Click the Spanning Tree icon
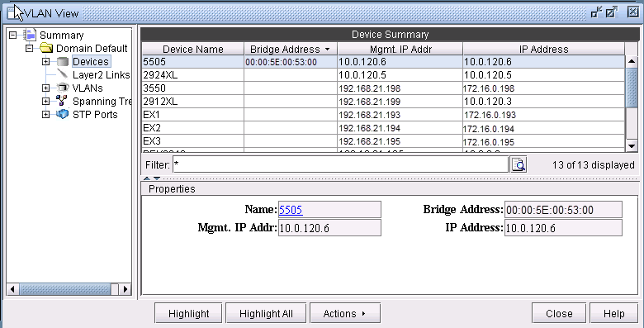 point(63,101)
